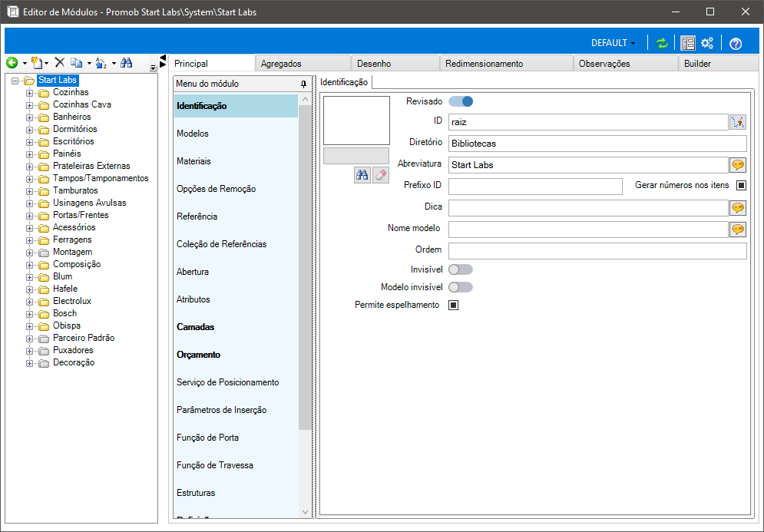The height and width of the screenshot is (532, 764).
Task: Click the delete X icon in tree toolbar
Action: click(x=59, y=62)
